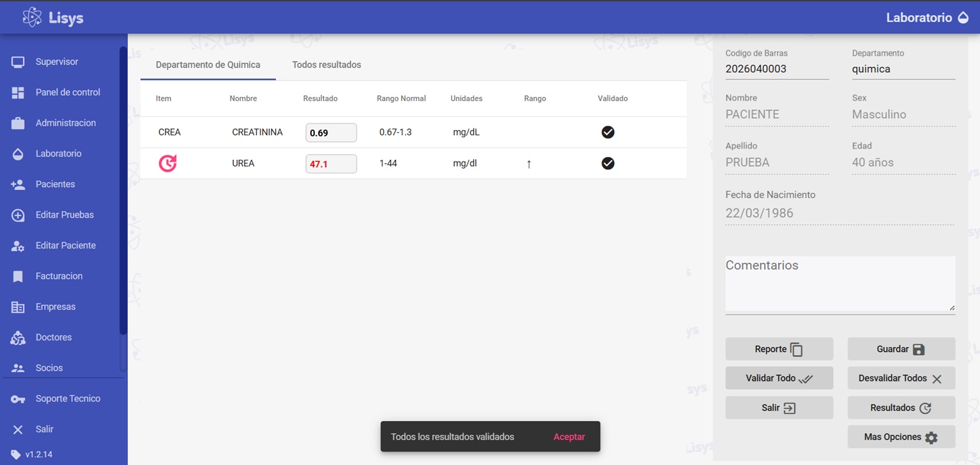
Task: Click the Desvalidar Todos button
Action: coord(901,378)
